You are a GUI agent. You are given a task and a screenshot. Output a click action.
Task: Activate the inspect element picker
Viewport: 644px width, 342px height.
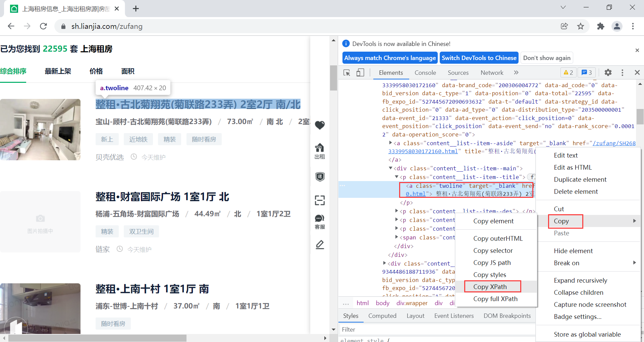(347, 72)
